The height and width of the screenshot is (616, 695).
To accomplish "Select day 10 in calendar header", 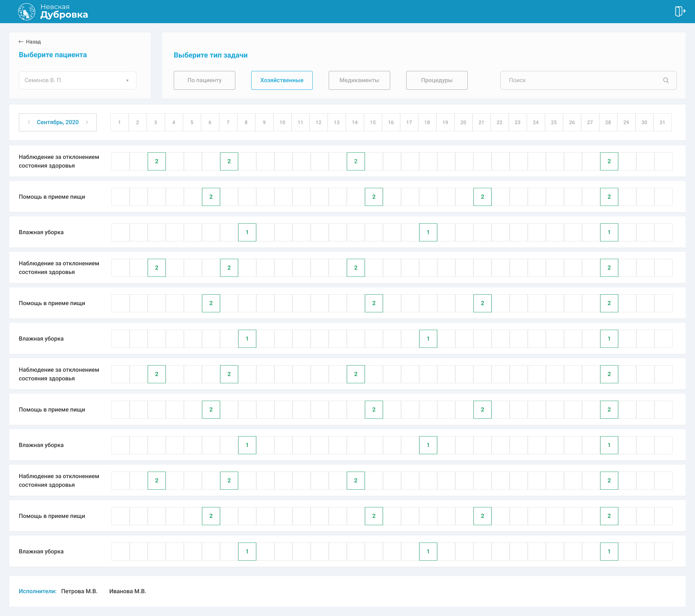I will click(282, 122).
